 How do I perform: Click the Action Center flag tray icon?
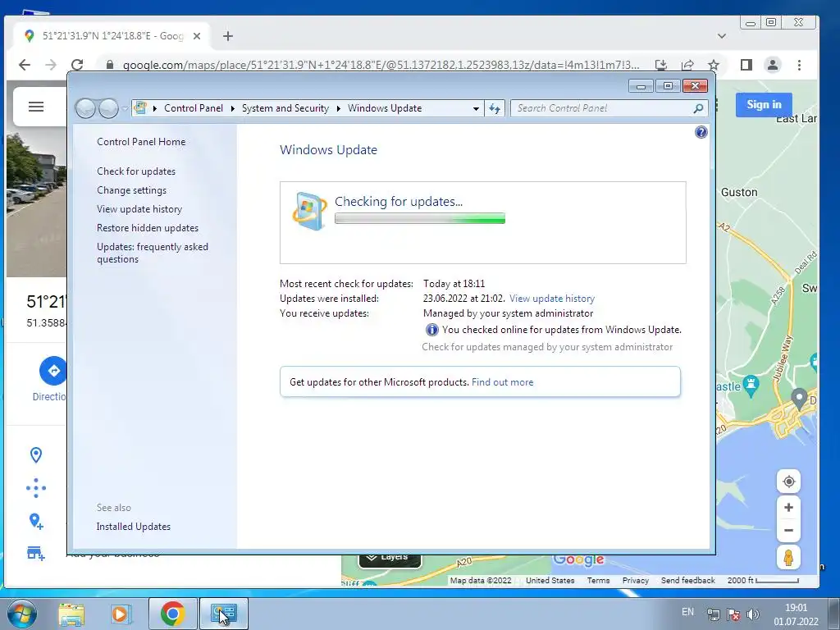coord(733,614)
